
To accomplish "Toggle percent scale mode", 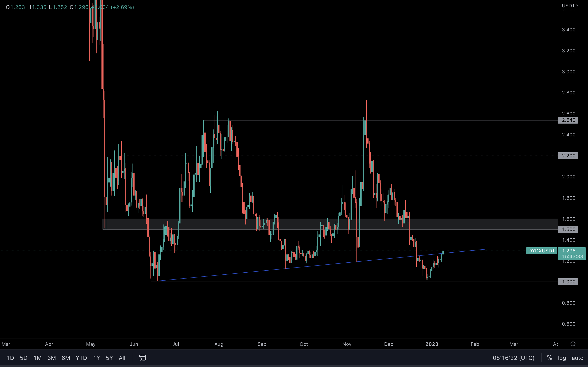I will [x=549, y=358].
